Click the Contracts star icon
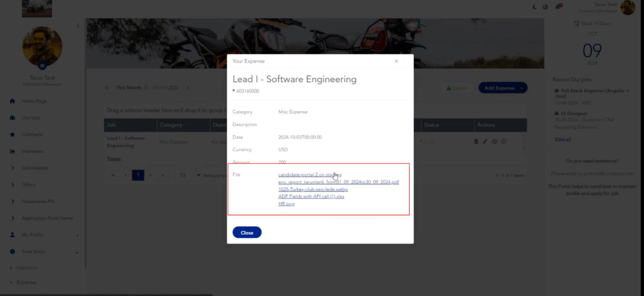The image size is (644, 296). tap(12, 134)
